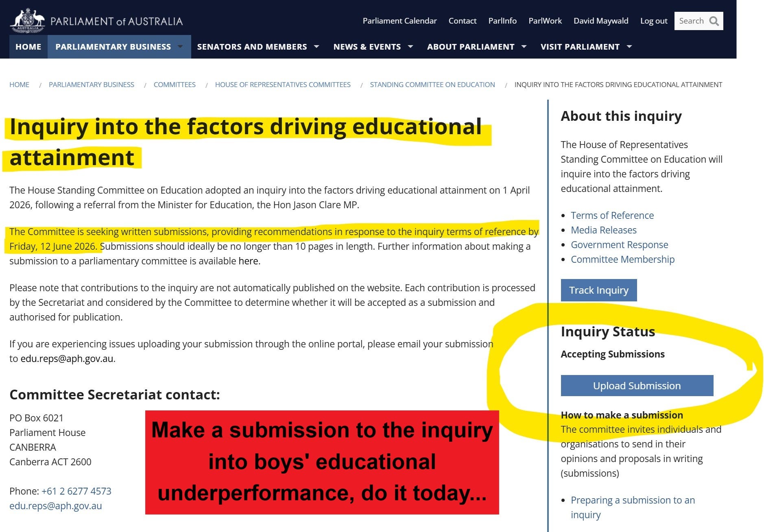The image size is (764, 532).
Task: Open the Terms of Reference link
Action: pos(612,216)
